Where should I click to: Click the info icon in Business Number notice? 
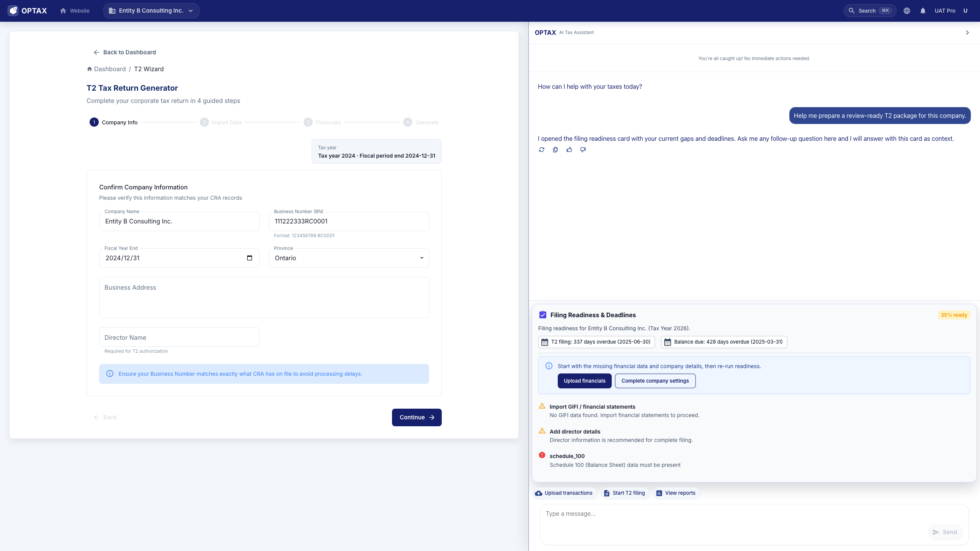point(110,374)
